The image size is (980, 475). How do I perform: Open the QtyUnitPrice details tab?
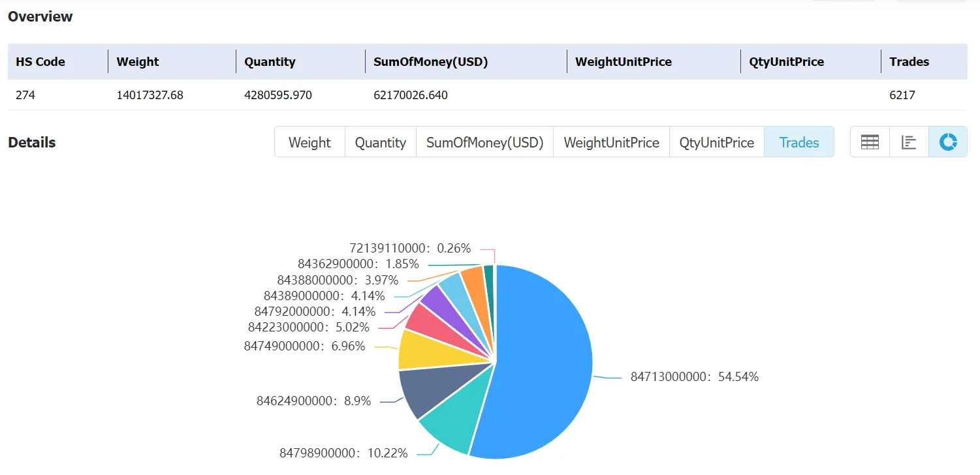tap(716, 142)
